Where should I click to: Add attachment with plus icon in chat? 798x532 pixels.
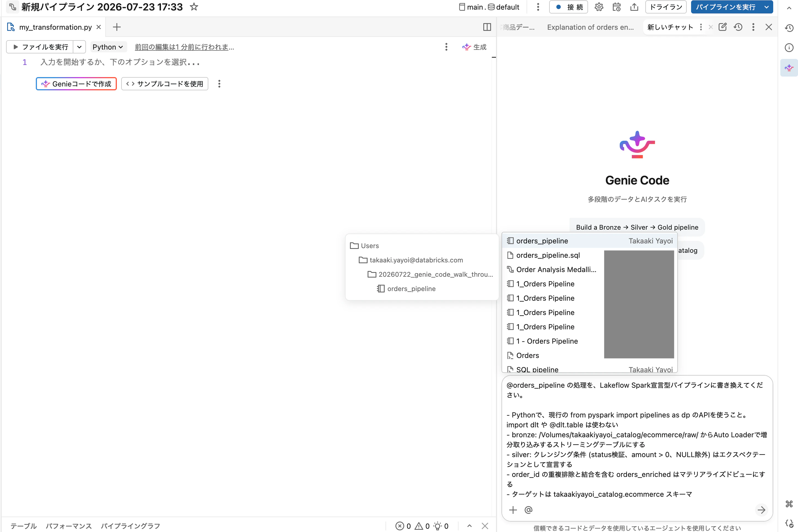point(513,510)
